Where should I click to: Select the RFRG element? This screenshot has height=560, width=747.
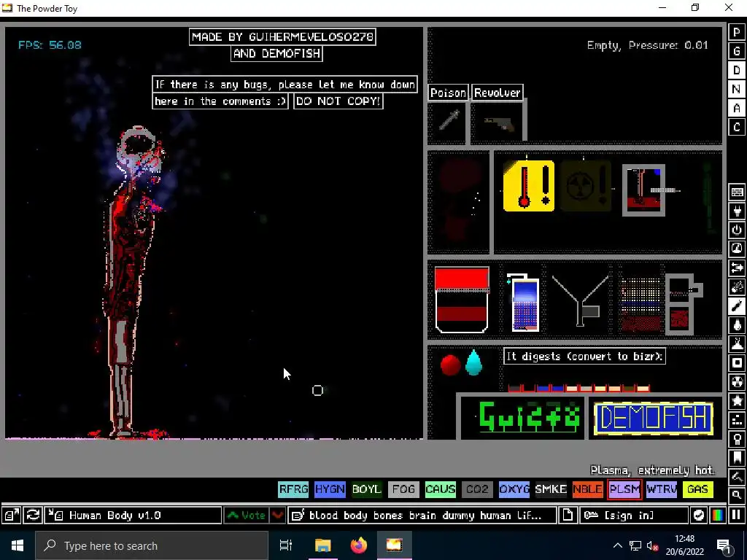tap(293, 489)
